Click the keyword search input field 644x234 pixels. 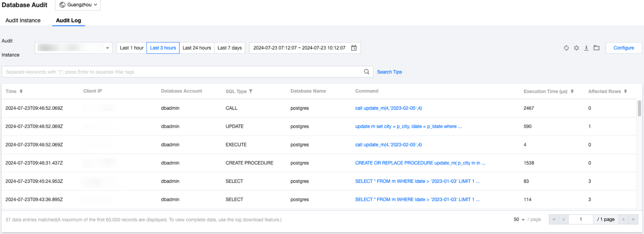182,72
